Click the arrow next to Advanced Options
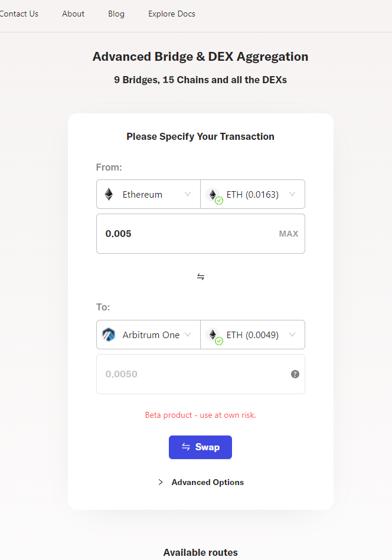This screenshot has height=560, width=392. (x=161, y=482)
